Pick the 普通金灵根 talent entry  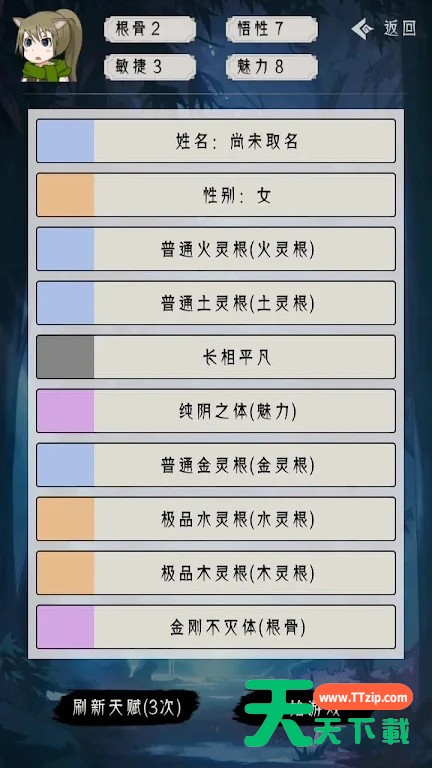216,465
